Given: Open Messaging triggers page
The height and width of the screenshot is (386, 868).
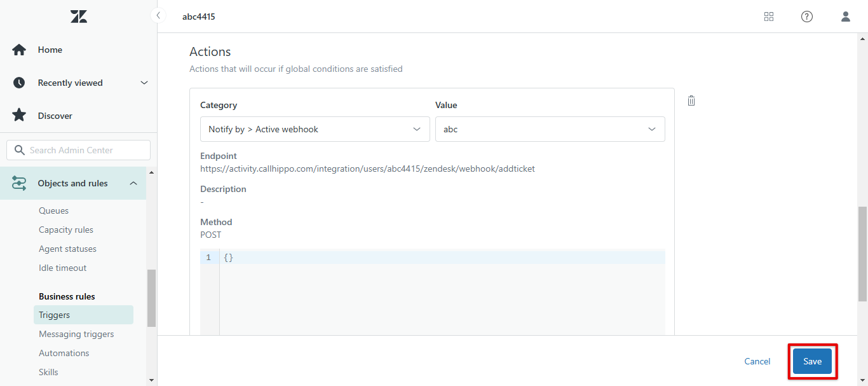Looking at the screenshot, I should click(x=76, y=334).
